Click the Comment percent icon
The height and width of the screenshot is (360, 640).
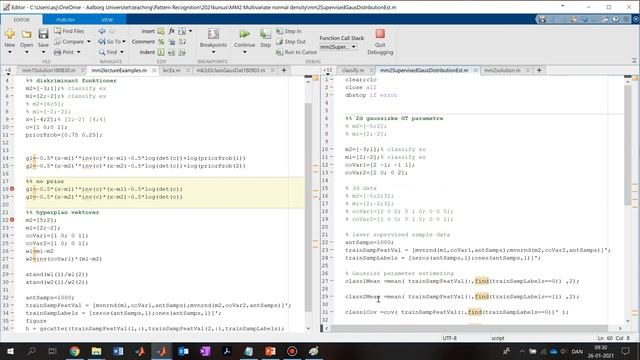pos(161,42)
